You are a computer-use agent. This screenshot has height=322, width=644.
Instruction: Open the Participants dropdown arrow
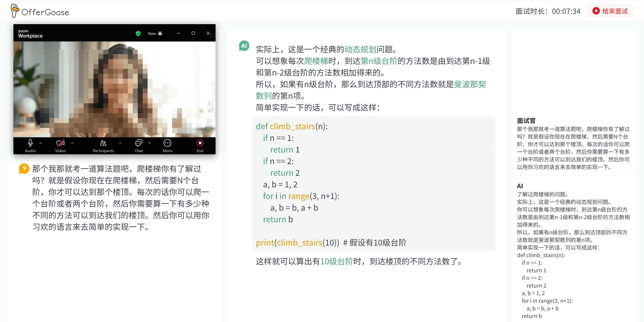point(120,143)
